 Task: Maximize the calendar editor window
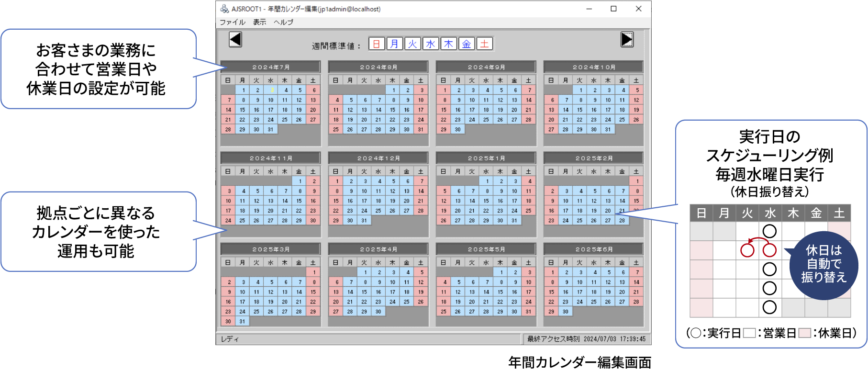pyautogui.click(x=613, y=9)
